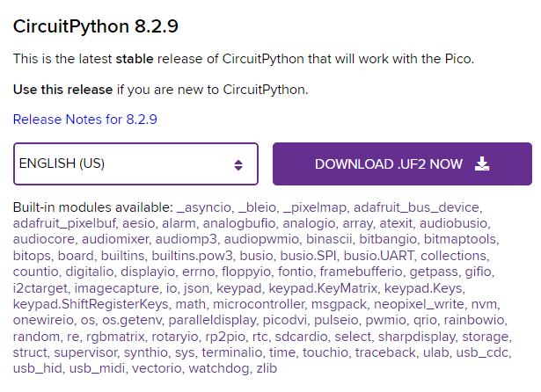Click the language selector up-down arrows
The width and height of the screenshot is (541, 392).
point(238,165)
